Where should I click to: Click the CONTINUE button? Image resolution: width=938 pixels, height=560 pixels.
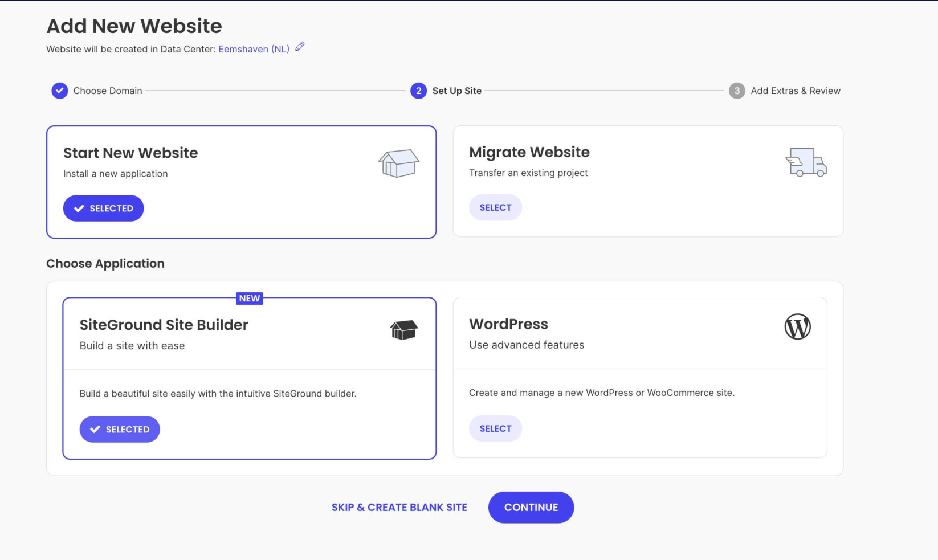[531, 508]
